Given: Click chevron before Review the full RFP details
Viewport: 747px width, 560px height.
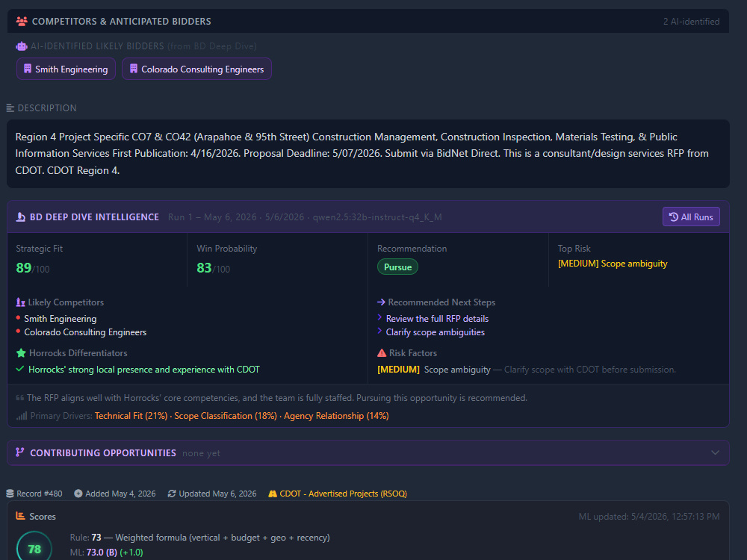Looking at the screenshot, I should 379,317.
